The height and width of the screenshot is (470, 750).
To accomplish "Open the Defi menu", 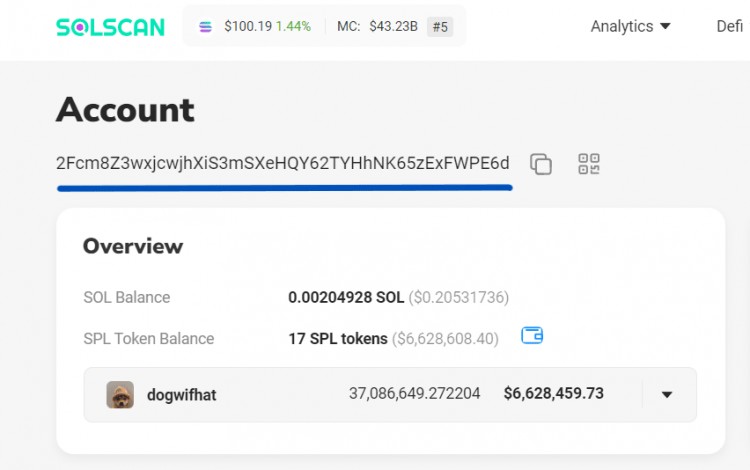I will (x=729, y=26).
